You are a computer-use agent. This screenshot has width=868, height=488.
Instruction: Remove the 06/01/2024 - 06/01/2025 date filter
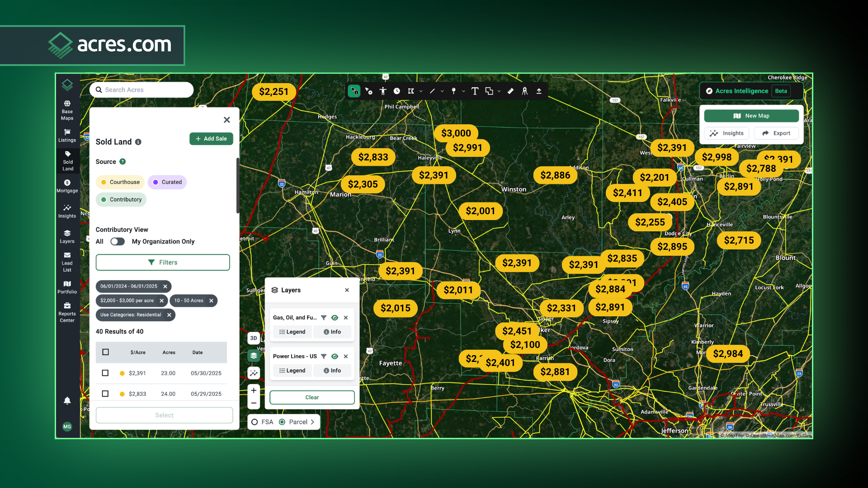[x=165, y=286]
